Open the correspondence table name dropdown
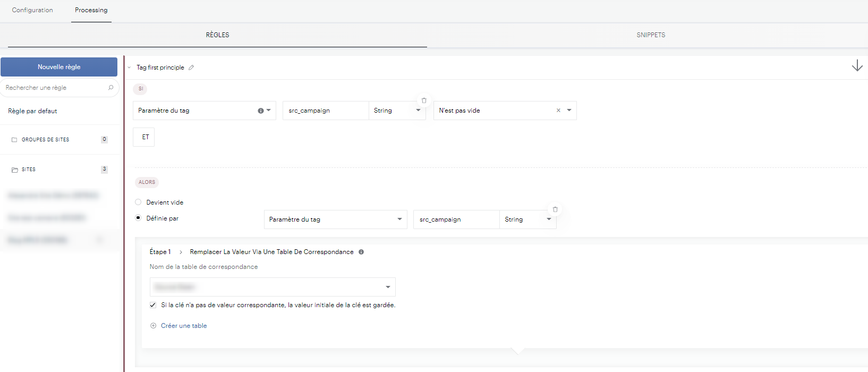 point(388,287)
